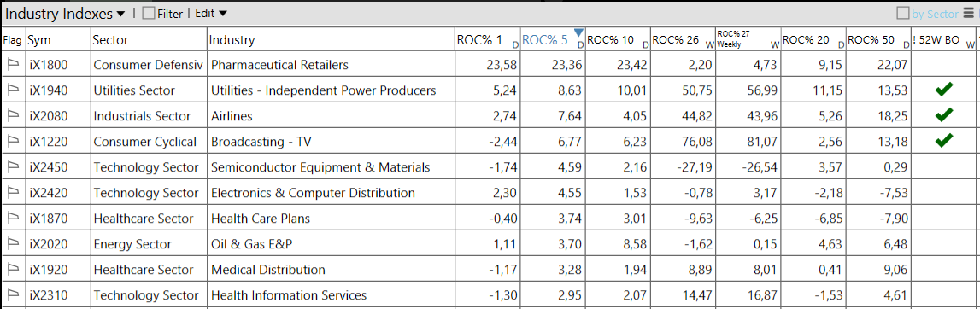Flag the iX2080 Airlines row
Viewport: 980px width, 309px height.
pyautogui.click(x=12, y=115)
